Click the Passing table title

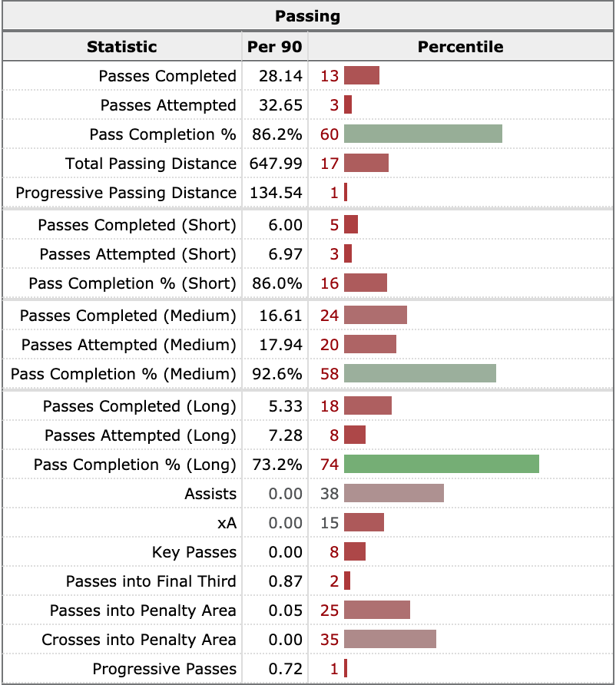(307, 15)
